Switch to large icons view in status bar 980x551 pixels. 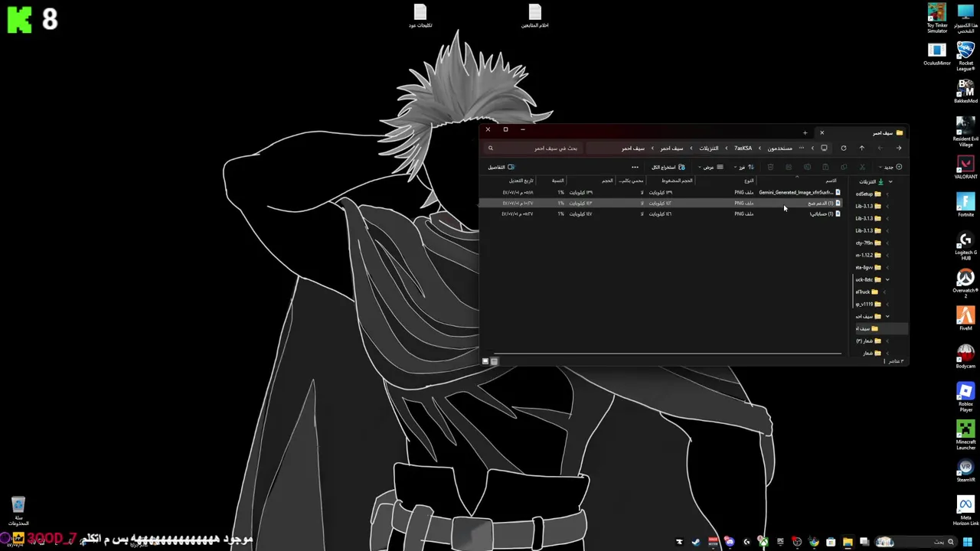pyautogui.click(x=485, y=361)
